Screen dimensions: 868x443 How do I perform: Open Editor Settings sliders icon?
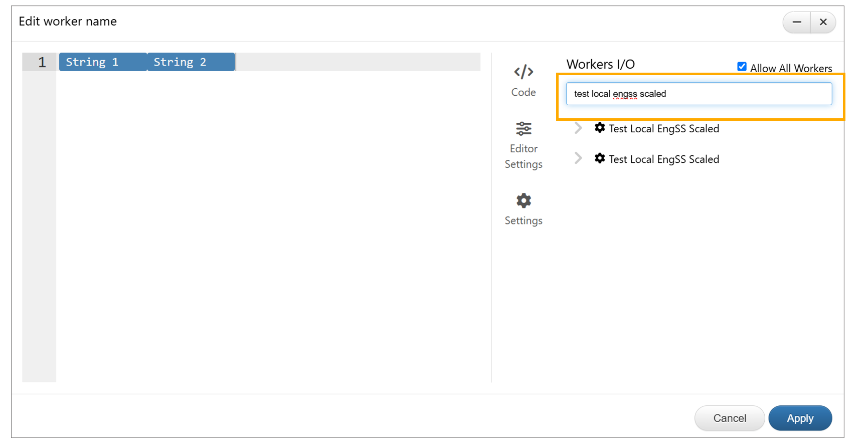click(x=523, y=129)
